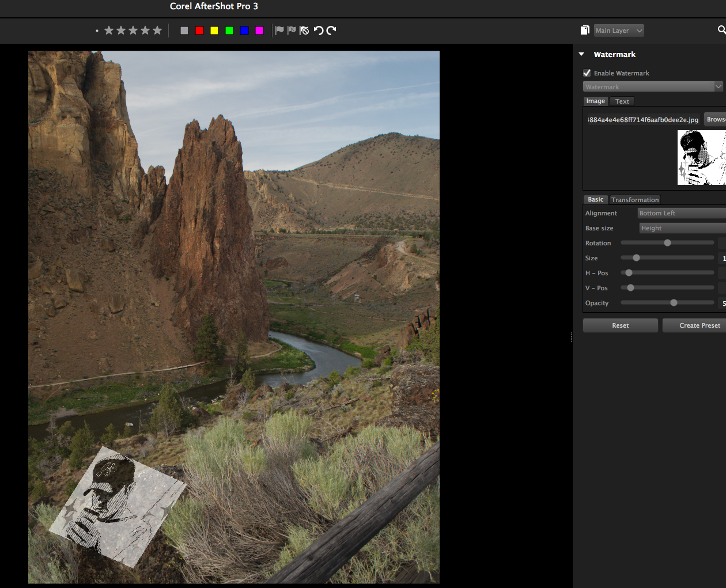The image size is (726, 588).
Task: Click the Create Preset button
Action: [699, 325]
